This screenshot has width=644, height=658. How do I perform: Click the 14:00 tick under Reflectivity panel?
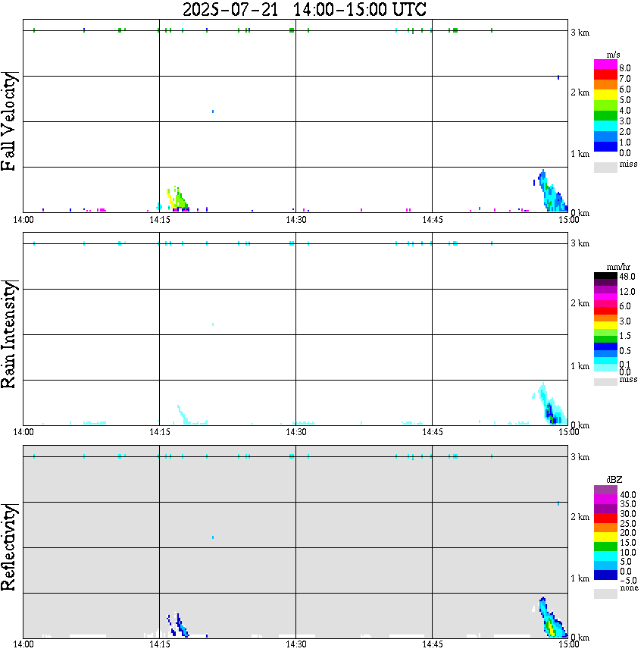point(23,644)
